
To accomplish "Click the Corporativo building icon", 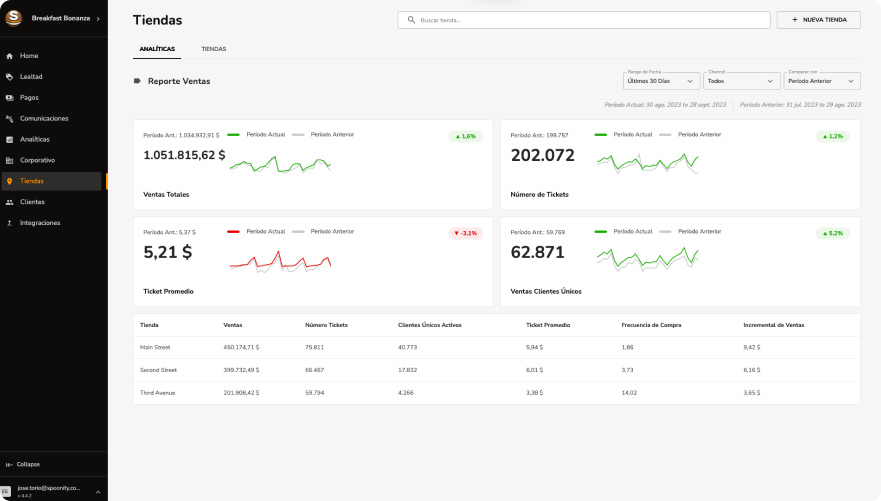I will (10, 161).
